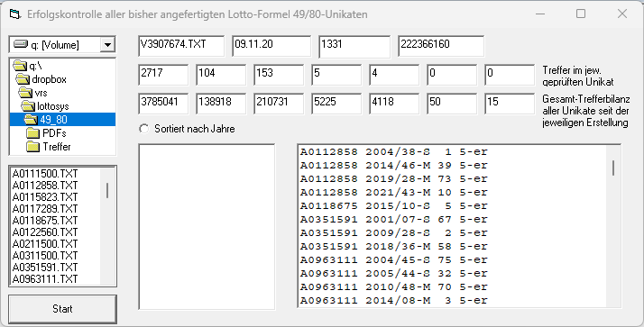Select file A0118675.TXT

pyautogui.click(x=56, y=221)
